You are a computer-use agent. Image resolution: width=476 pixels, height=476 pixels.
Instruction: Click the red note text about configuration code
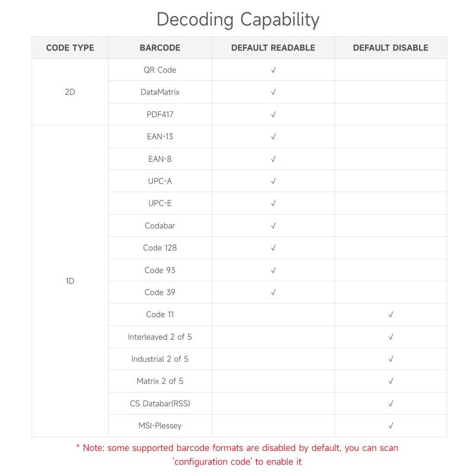click(238, 454)
